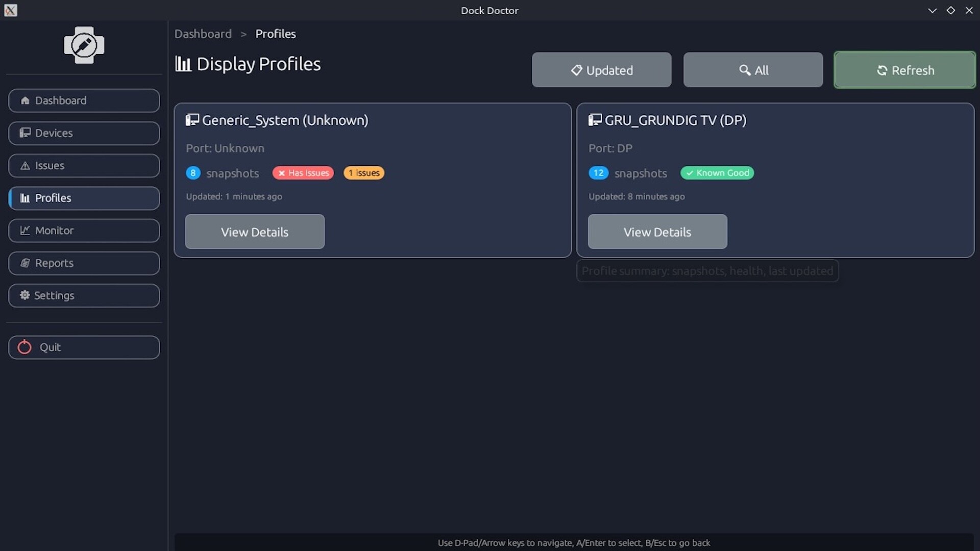Click the Reports icon in the sidebar

pos(25,263)
